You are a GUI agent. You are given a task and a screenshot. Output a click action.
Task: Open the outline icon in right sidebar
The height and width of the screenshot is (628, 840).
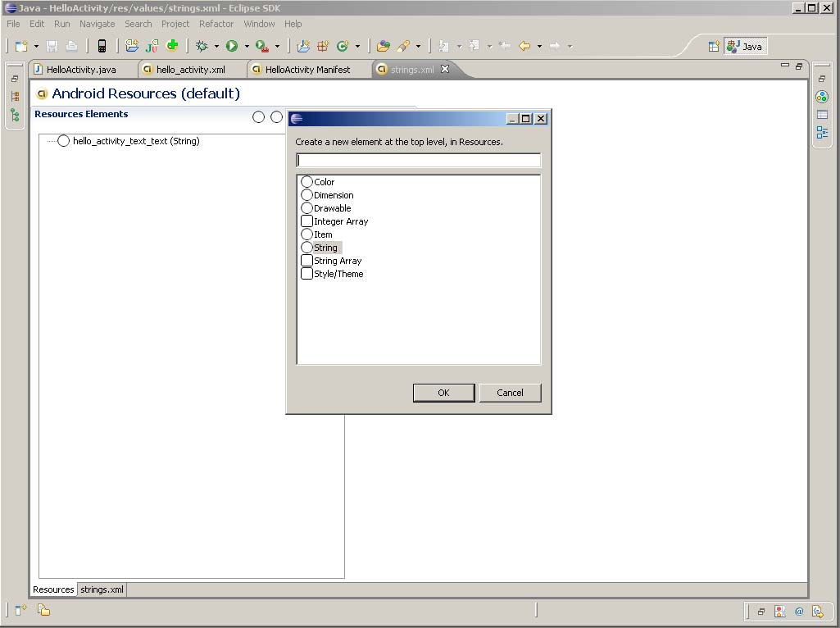pos(822,132)
